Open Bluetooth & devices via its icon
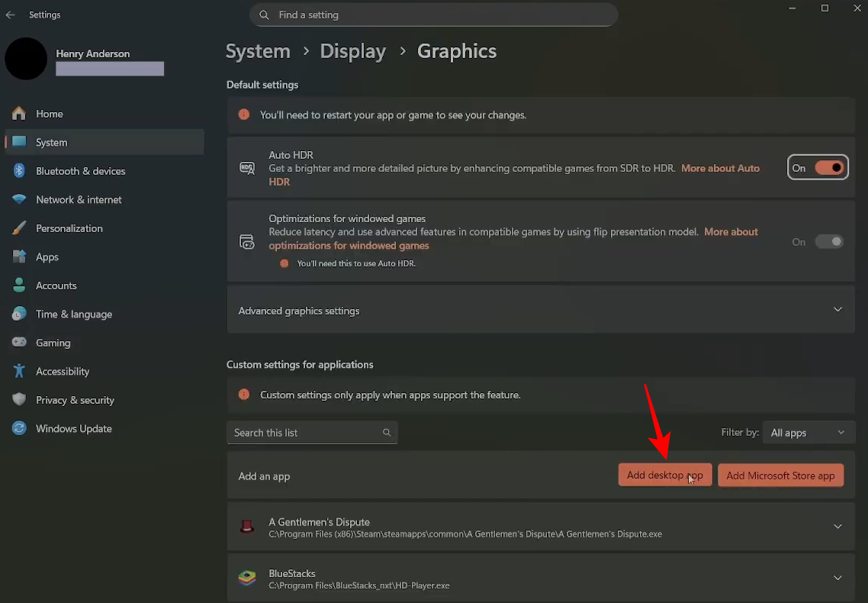This screenshot has width=868, height=603. coord(19,171)
